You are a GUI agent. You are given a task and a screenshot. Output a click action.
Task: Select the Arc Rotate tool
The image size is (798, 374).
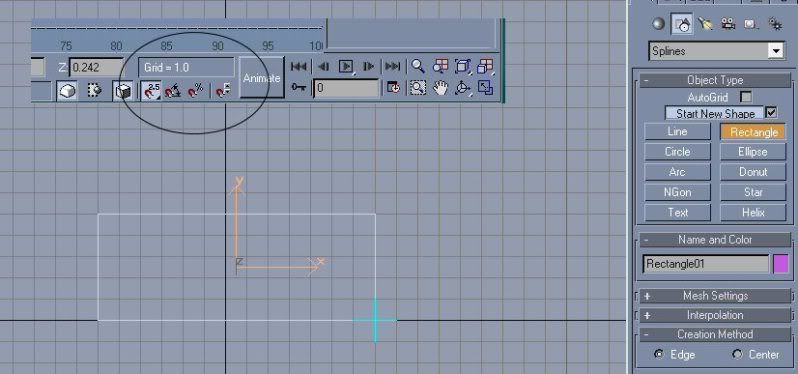click(462, 88)
